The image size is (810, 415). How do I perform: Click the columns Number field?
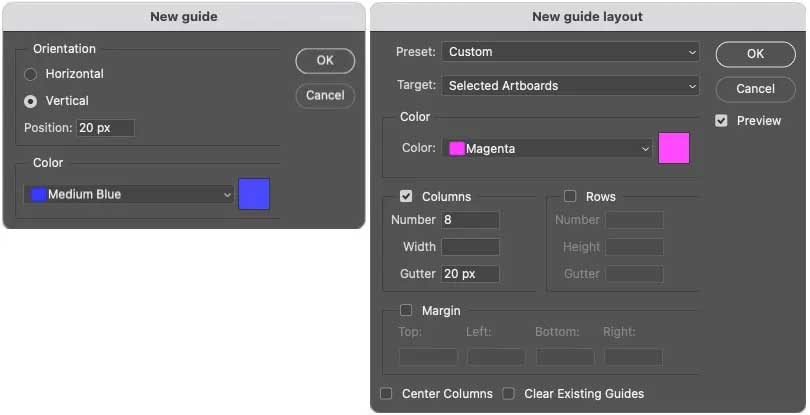(470, 220)
